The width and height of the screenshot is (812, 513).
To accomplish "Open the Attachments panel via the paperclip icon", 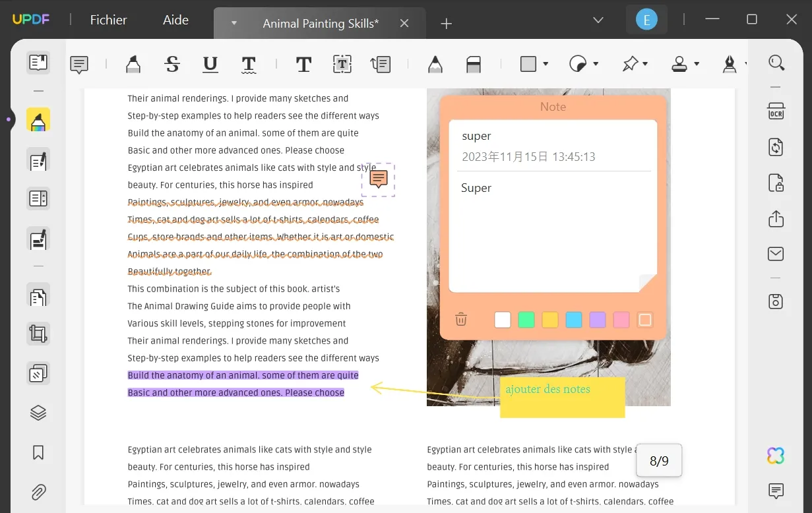I will (x=38, y=492).
